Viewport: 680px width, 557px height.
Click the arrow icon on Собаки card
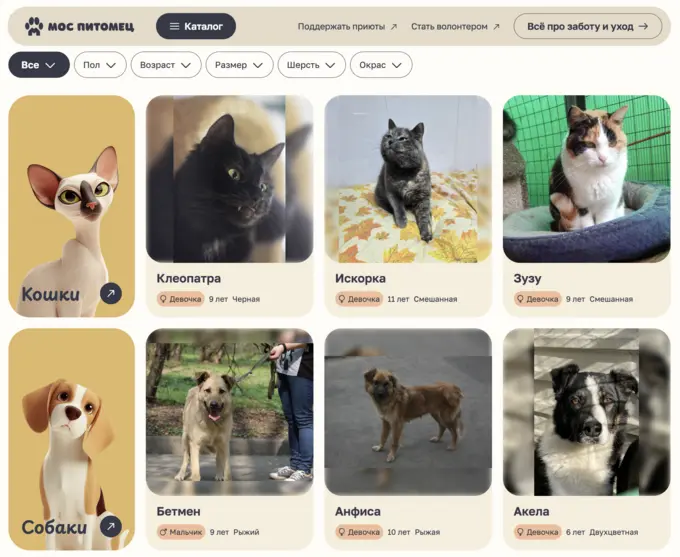111,526
